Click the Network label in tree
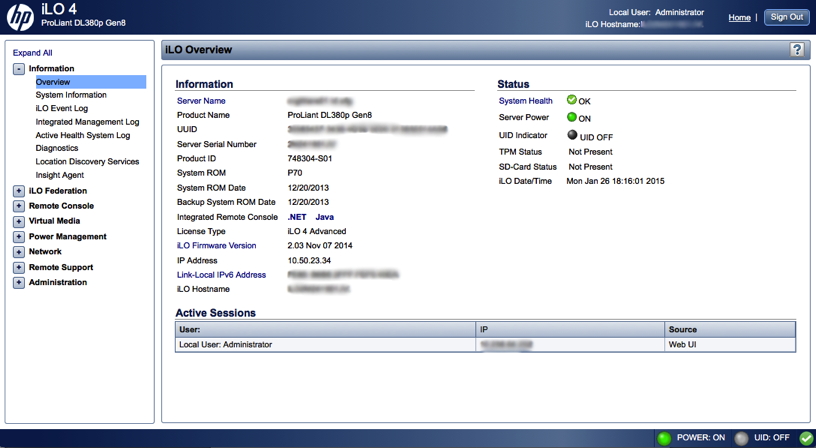 click(x=45, y=252)
